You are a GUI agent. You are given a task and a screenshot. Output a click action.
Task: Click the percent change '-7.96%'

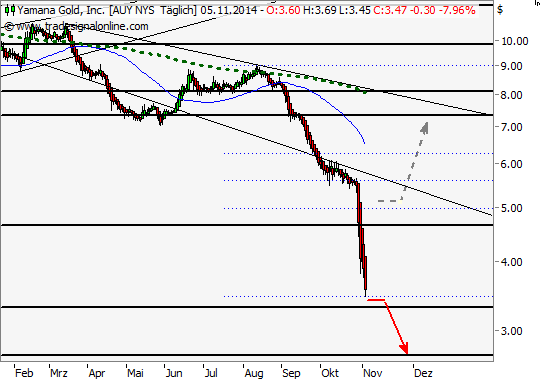point(457,10)
